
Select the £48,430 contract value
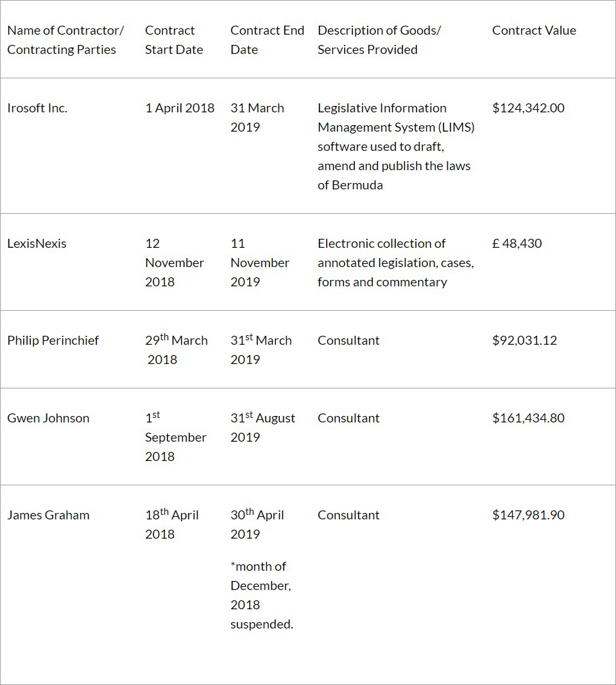pyautogui.click(x=517, y=243)
